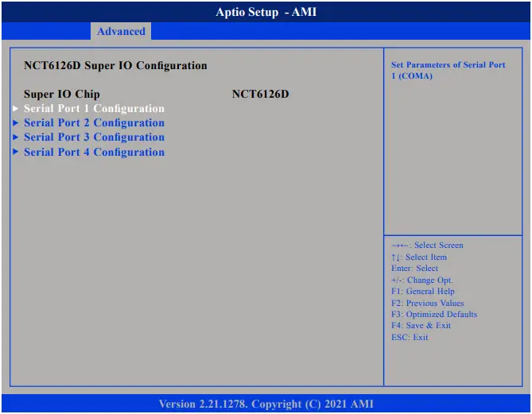Open Serial Port 1 Configuration

[94, 109]
